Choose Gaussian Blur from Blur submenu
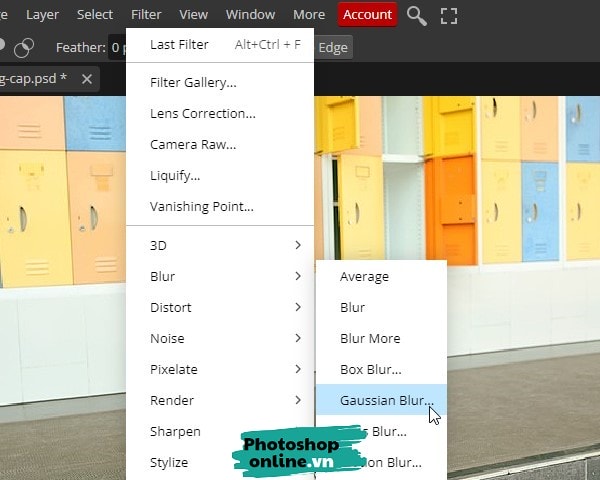600x480 pixels. 386,400
